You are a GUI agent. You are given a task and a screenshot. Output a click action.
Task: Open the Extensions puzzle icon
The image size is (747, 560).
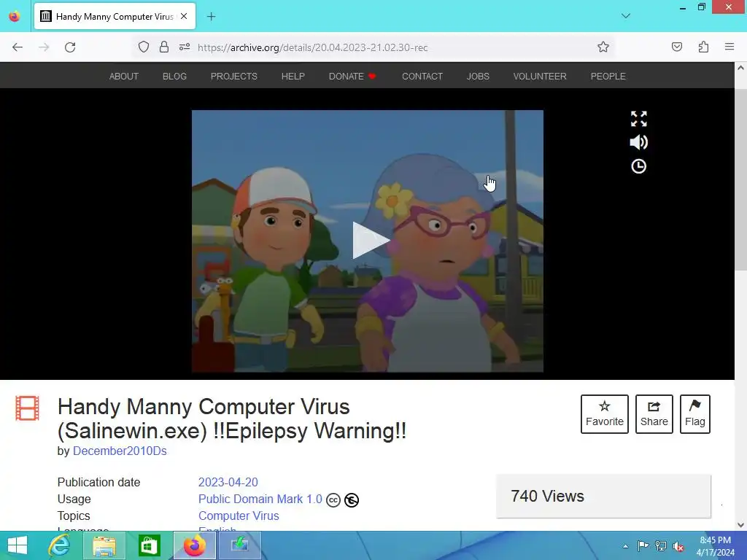coord(703,47)
